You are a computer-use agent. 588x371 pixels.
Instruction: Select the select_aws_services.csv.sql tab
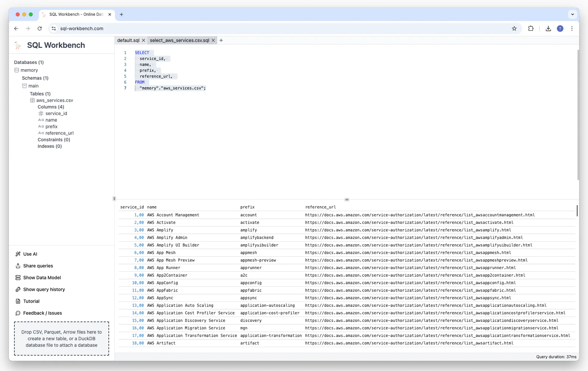pos(180,40)
